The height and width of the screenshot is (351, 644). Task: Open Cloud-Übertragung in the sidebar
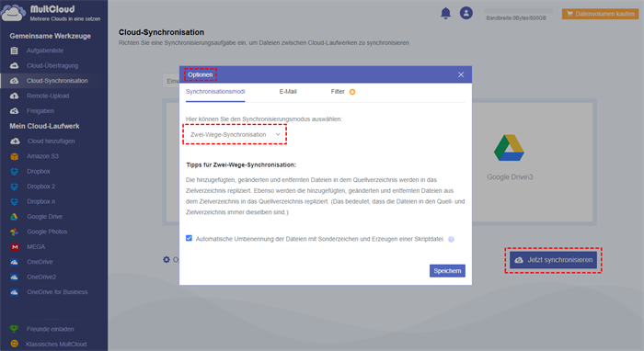pos(52,65)
